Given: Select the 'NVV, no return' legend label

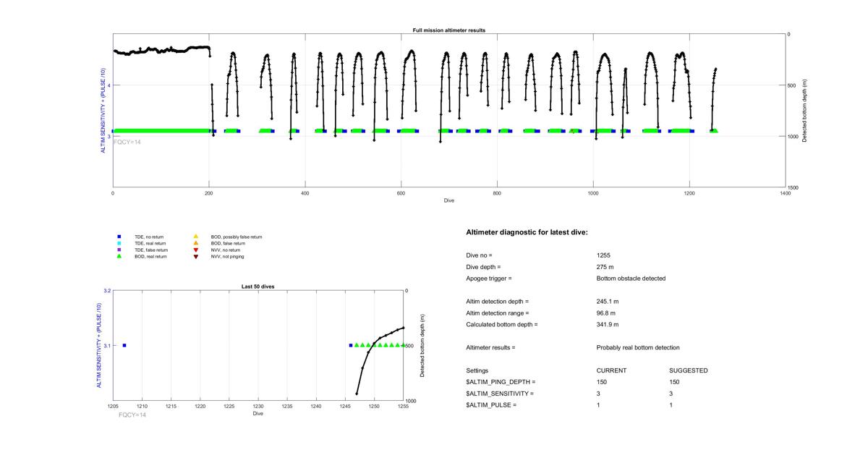Looking at the screenshot, I should [226, 250].
